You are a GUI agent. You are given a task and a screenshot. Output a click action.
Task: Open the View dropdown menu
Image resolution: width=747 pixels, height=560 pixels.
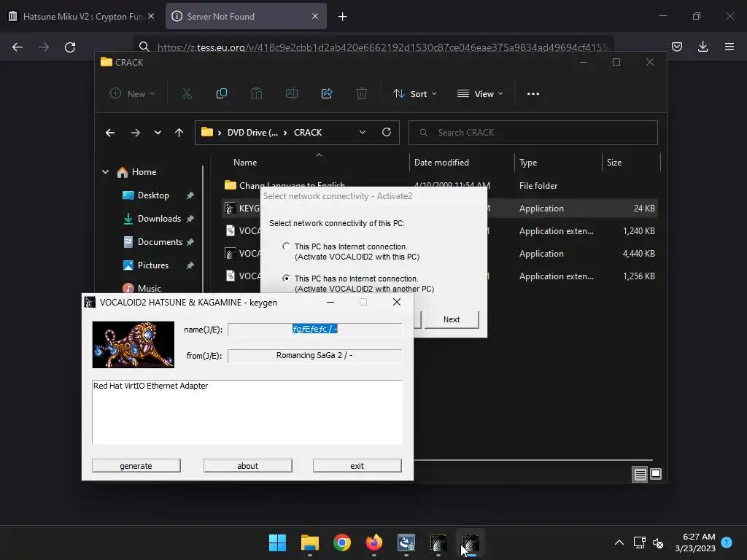point(480,94)
